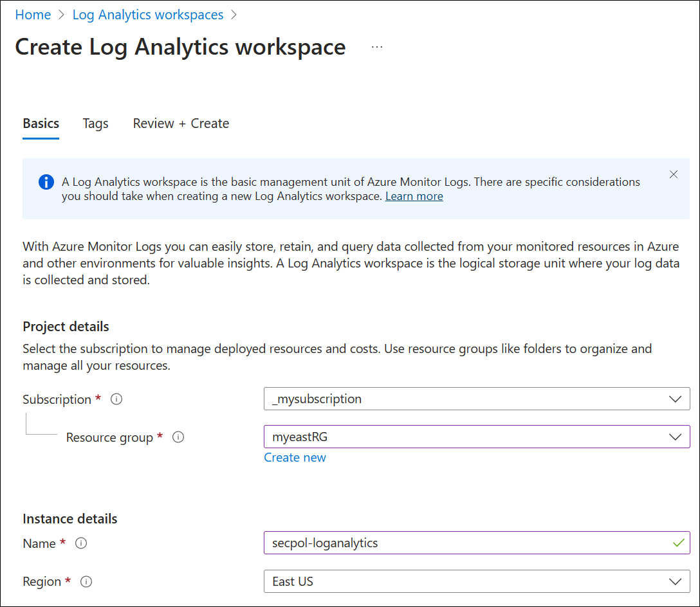Open the Learn more link
700x607 pixels.
[414, 196]
